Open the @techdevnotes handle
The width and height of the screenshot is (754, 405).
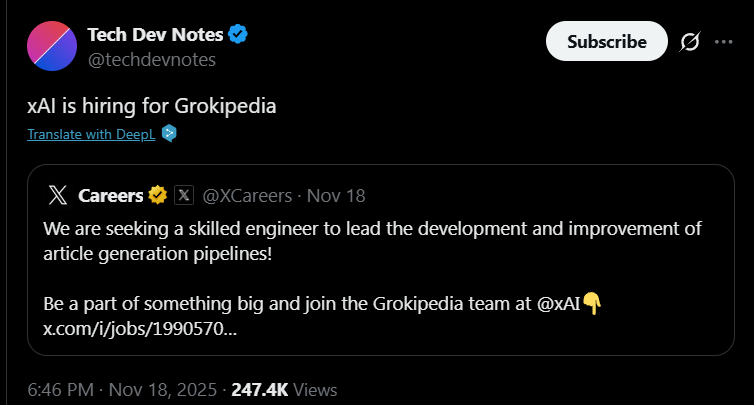tap(152, 60)
